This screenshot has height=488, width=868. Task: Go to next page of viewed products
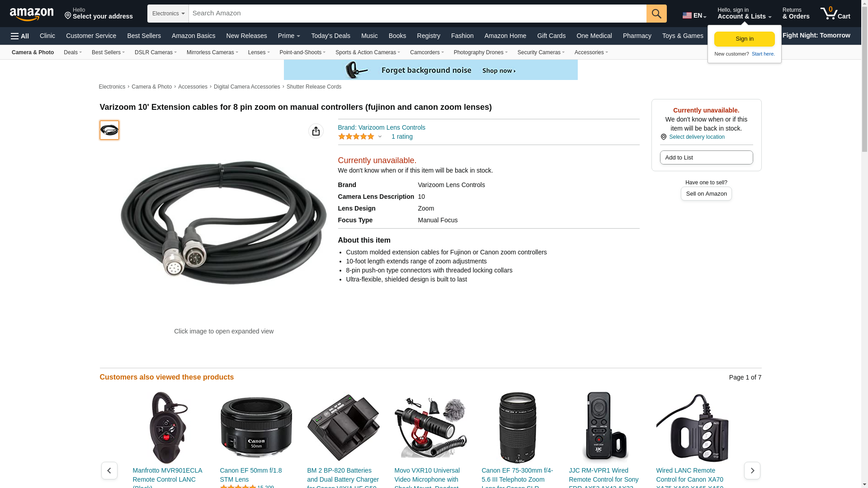[752, 470]
